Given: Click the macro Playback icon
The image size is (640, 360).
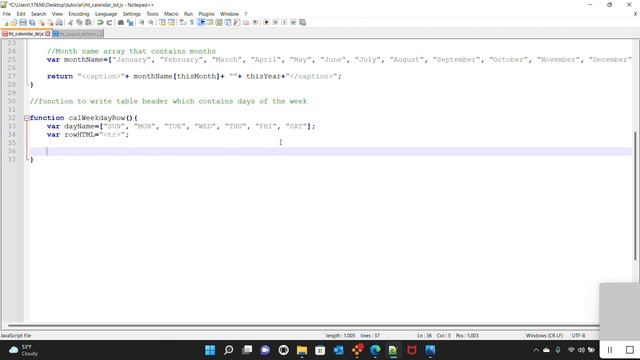Looking at the screenshot, I should [284, 22].
